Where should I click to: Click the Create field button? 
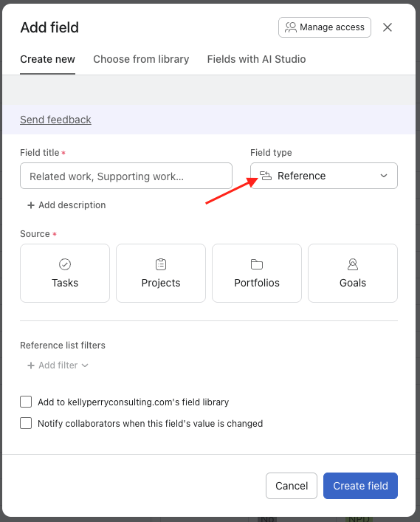[360, 486]
